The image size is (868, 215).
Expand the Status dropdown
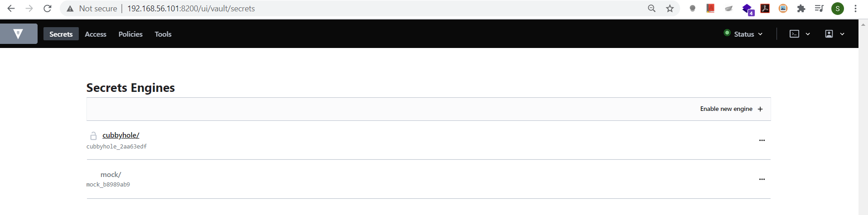tap(743, 34)
